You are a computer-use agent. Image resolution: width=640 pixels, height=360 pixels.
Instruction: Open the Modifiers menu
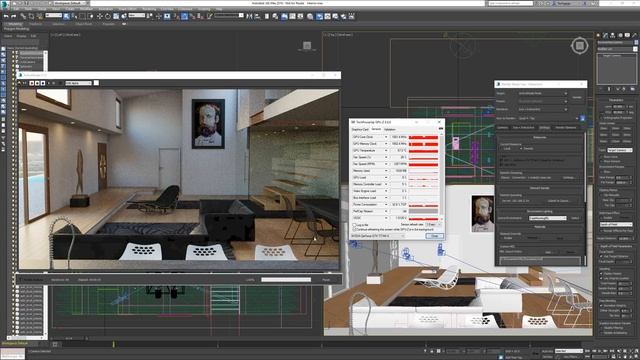pyautogui.click(x=86, y=9)
